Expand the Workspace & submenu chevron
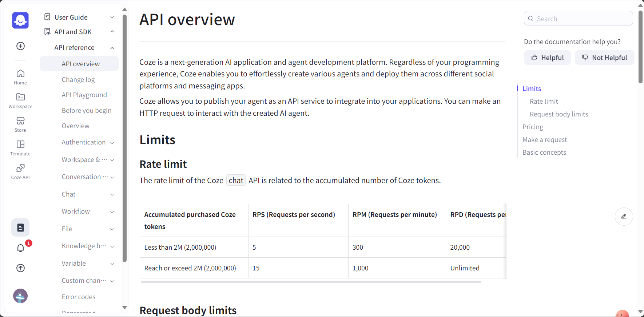The image size is (644, 317). pyautogui.click(x=112, y=160)
